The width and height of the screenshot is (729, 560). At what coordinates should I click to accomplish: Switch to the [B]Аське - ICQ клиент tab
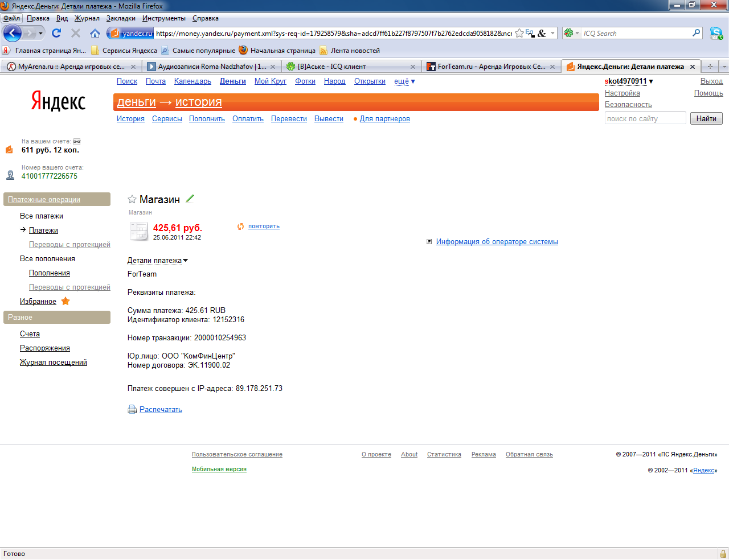pyautogui.click(x=351, y=67)
